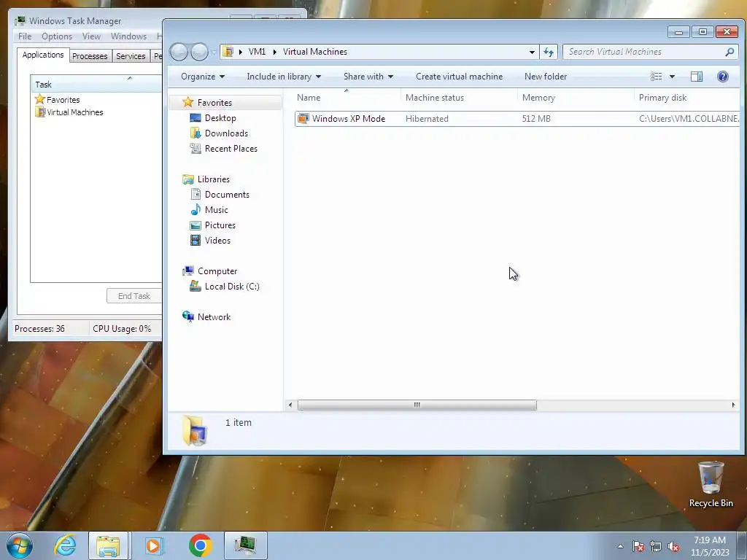Open Internet Explorer from the taskbar
The image size is (747, 560).
65,545
